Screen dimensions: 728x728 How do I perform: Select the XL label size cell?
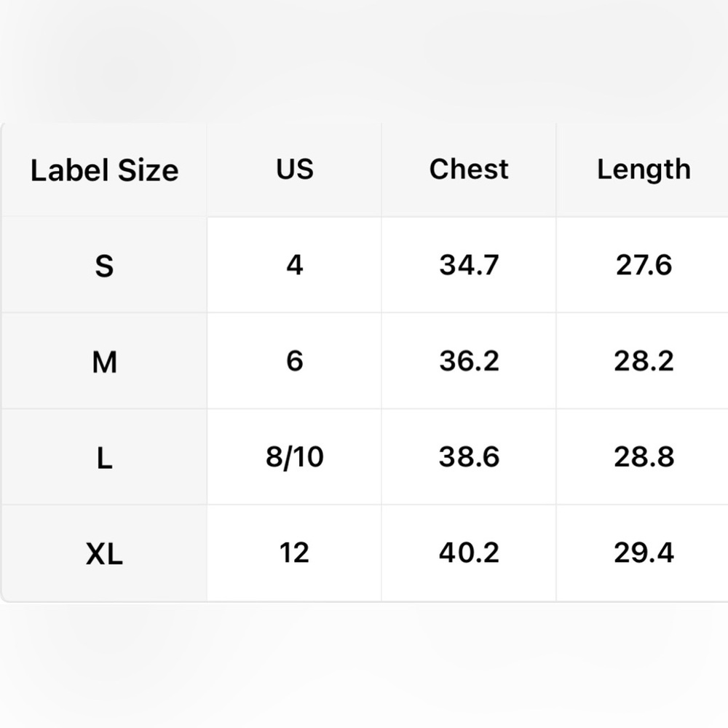click(104, 553)
